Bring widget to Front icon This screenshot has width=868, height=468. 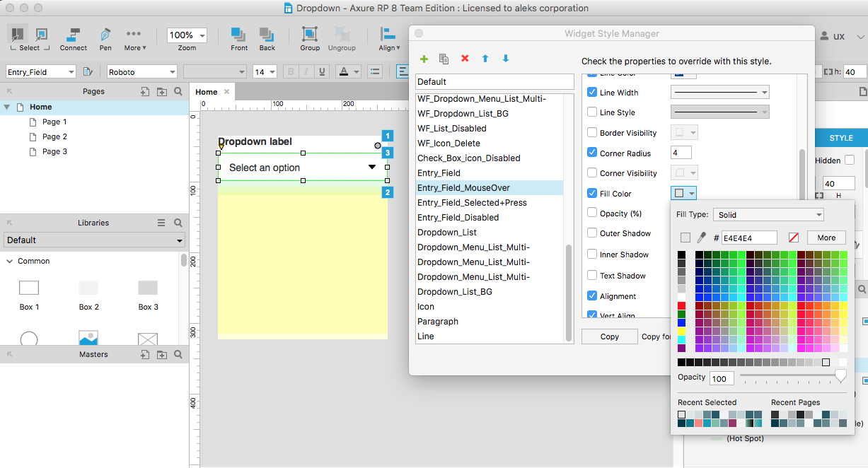239,35
